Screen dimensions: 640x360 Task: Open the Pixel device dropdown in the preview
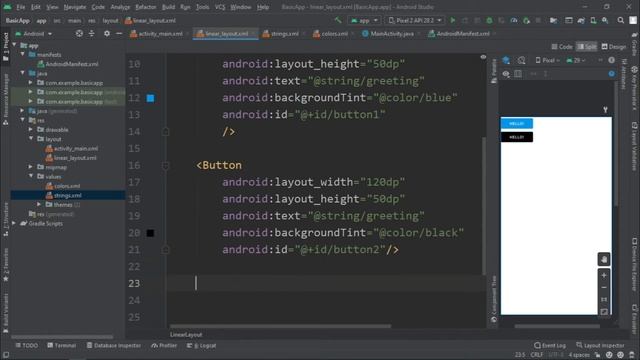point(548,60)
